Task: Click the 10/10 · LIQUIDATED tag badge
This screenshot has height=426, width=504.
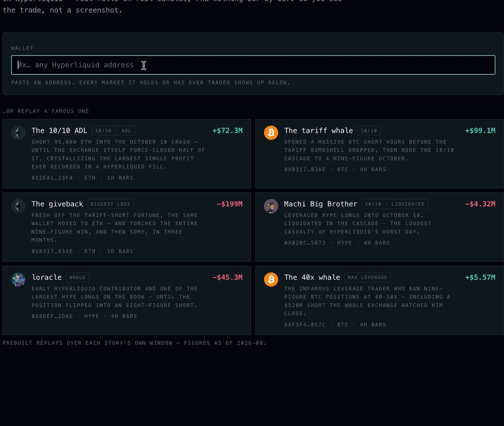Action: [x=395, y=204]
